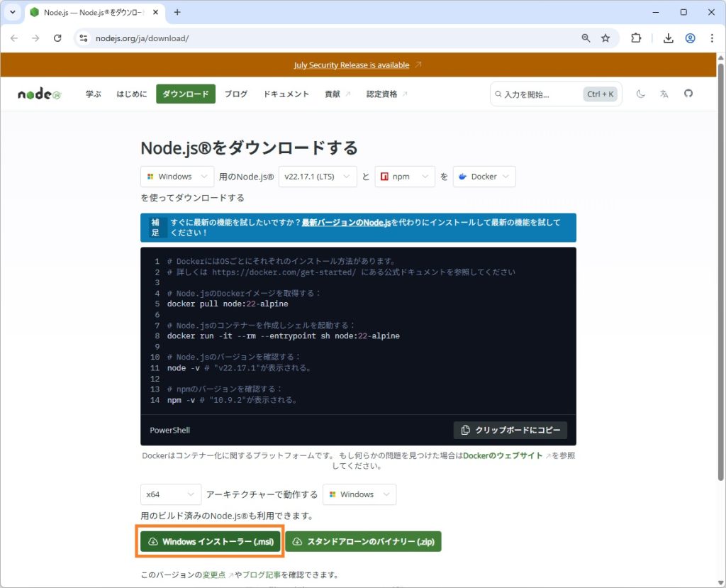The image size is (726, 588).
Task: Expand the lower Windows OS dropdown
Action: 359,494
